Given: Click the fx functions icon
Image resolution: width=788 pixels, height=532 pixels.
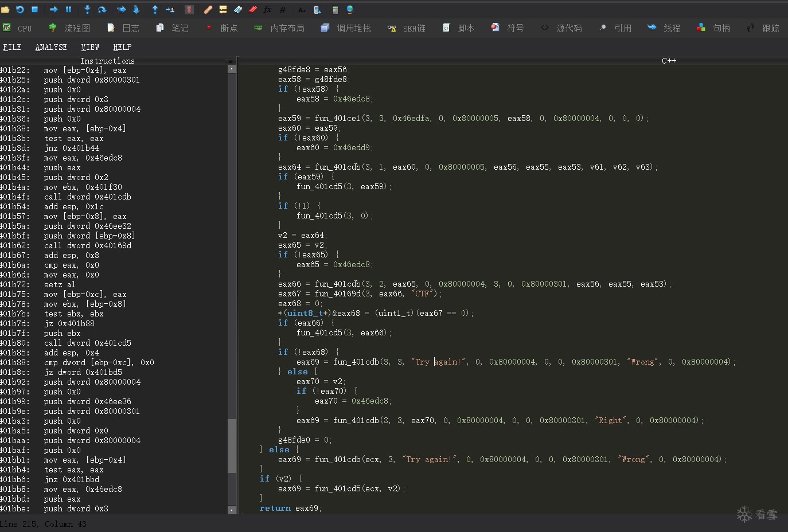Looking at the screenshot, I should (x=267, y=9).
